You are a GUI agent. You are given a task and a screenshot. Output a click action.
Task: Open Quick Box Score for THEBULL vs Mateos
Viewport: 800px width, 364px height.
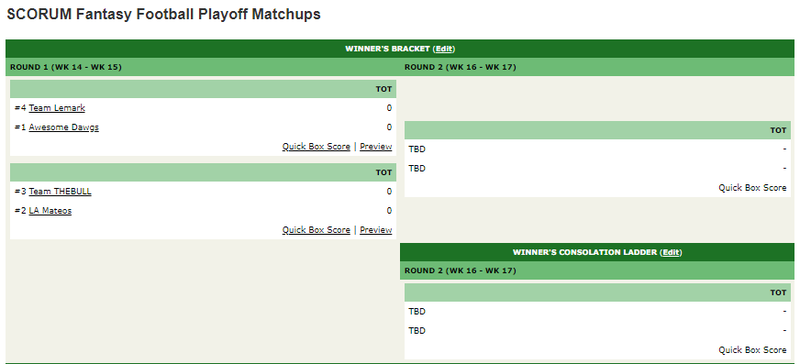316,230
